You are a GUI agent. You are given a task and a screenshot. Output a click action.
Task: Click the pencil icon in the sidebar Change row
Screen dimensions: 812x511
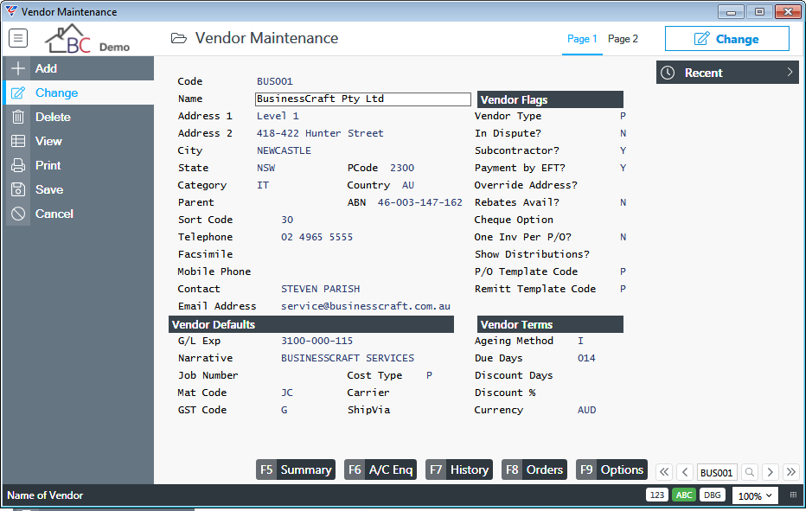(18, 93)
